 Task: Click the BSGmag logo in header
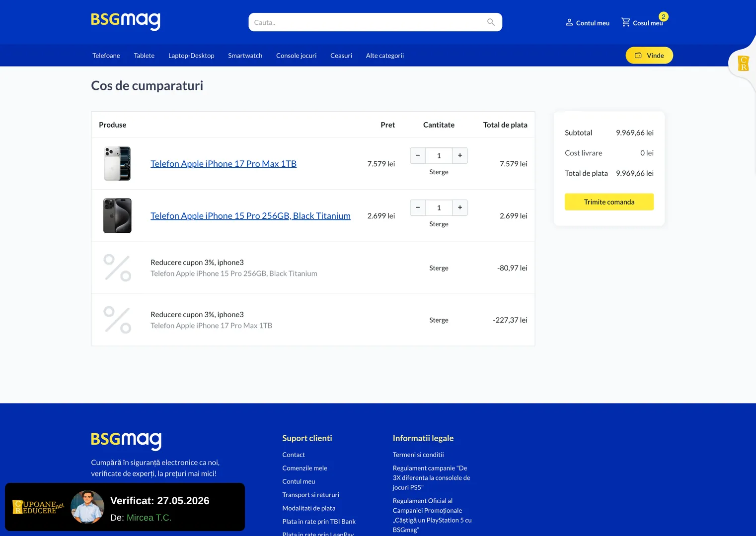pos(126,21)
